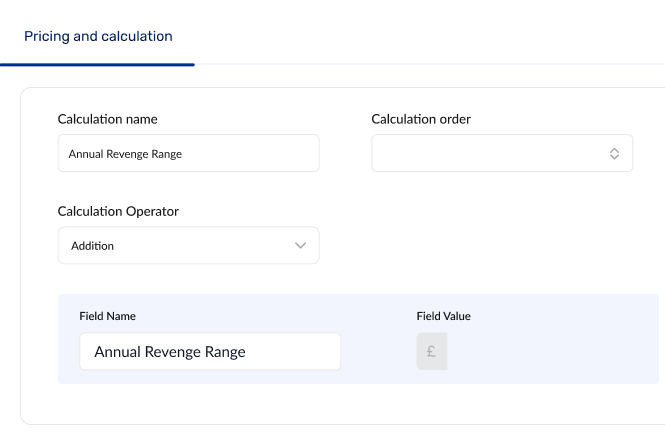
Task: Open the Pricing and calculation tab
Action: (98, 36)
